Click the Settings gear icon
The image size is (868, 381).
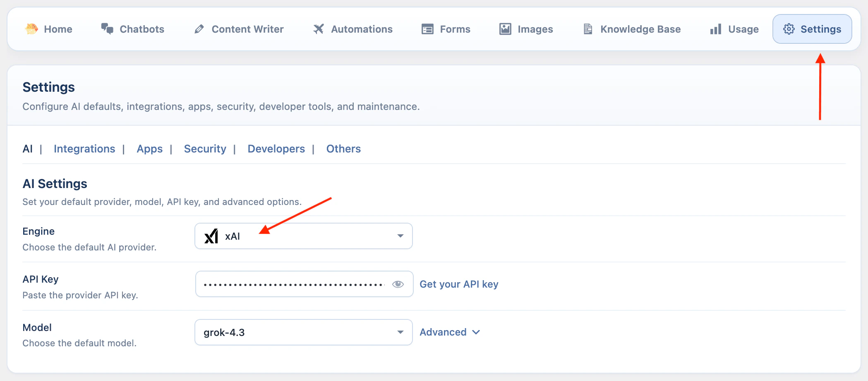click(x=789, y=29)
